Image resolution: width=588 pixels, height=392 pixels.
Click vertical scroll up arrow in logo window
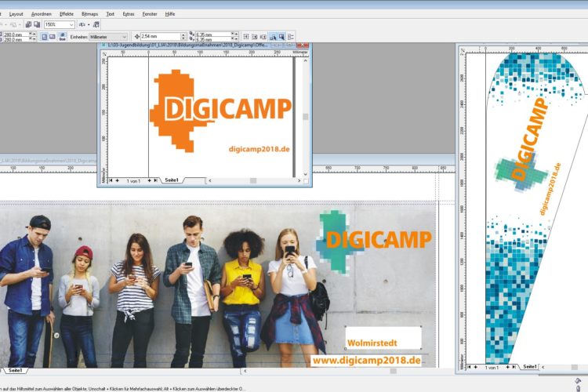(x=306, y=61)
